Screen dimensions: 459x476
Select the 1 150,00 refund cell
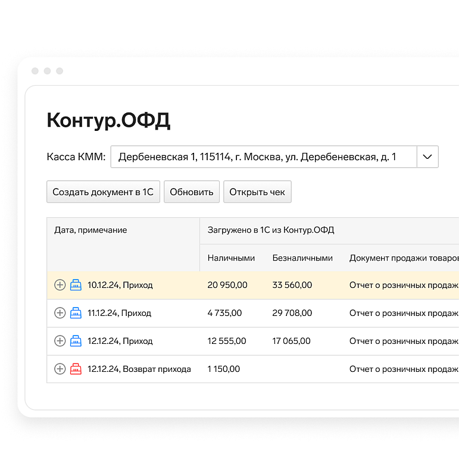click(224, 369)
